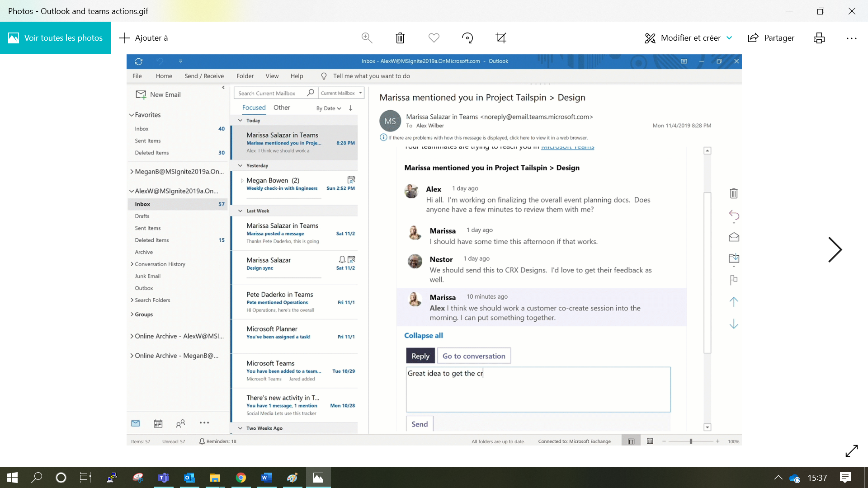Open People view icon in navigation bar
This screenshot has height=488, width=868.
point(180,423)
